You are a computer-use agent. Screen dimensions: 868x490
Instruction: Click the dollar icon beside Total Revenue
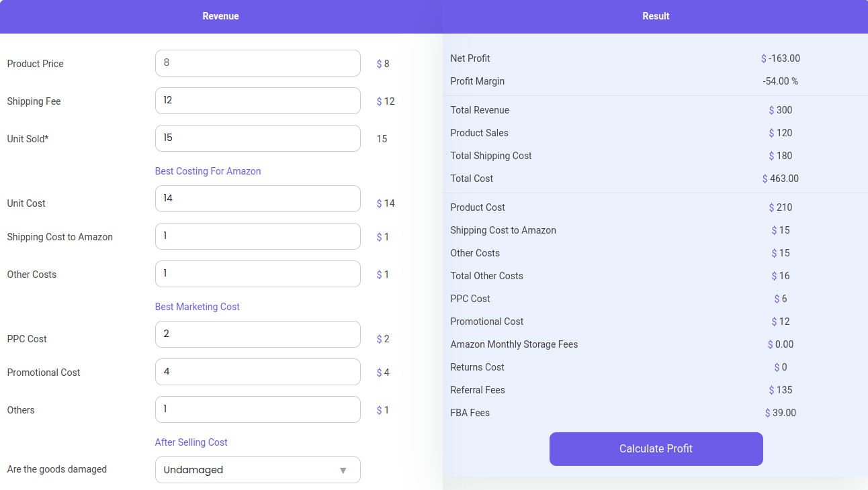[x=771, y=110]
